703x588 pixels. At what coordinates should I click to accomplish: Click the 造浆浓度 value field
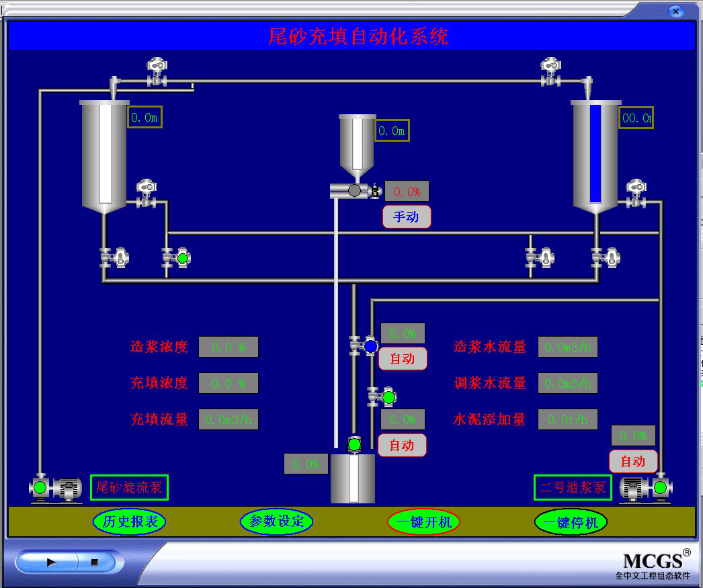[229, 347]
